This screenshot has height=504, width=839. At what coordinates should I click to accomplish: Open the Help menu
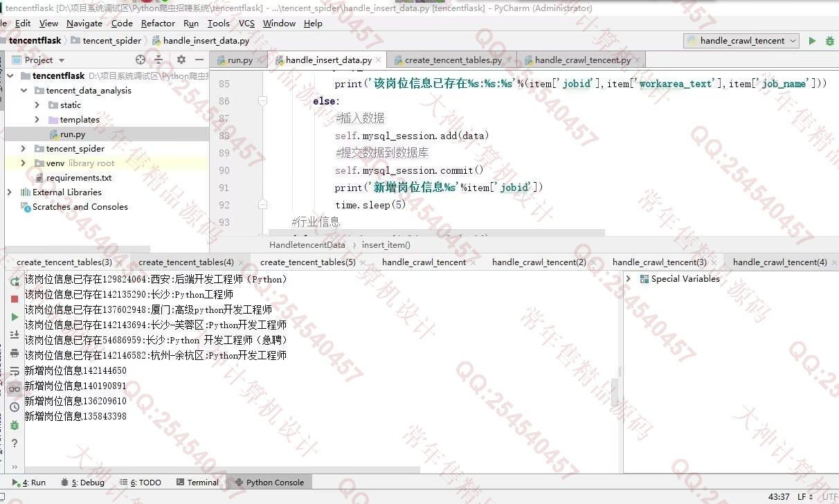click(x=313, y=23)
